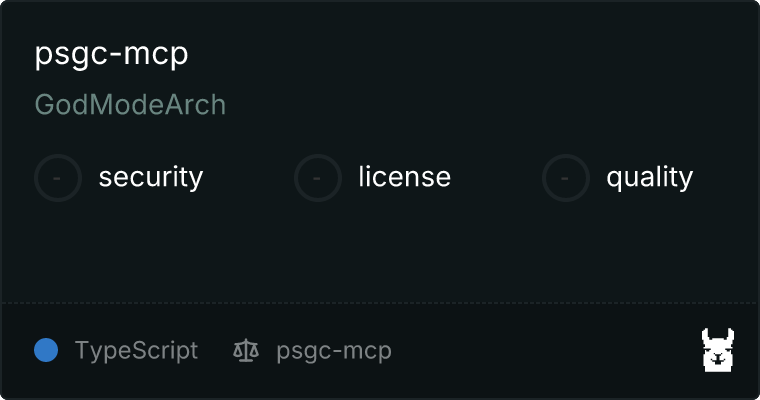Viewport: 760px width, 400px height.
Task: Click empty footer space left of llama logo
Action: 543,351
